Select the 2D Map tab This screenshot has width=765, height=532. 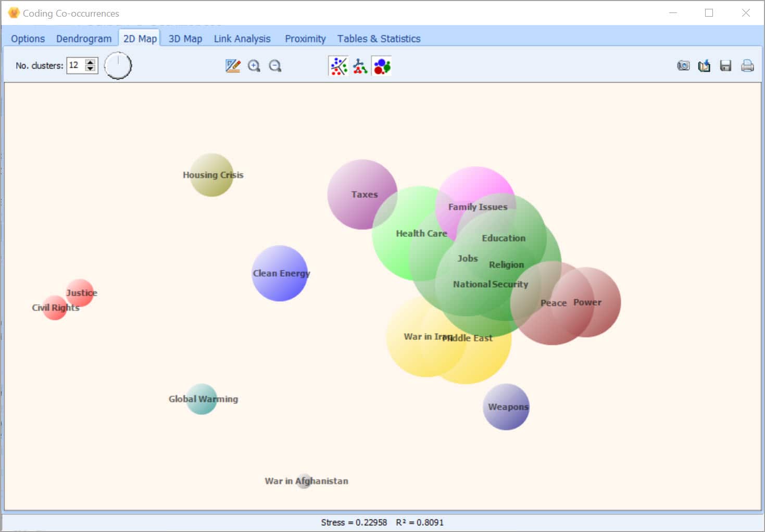[140, 39]
